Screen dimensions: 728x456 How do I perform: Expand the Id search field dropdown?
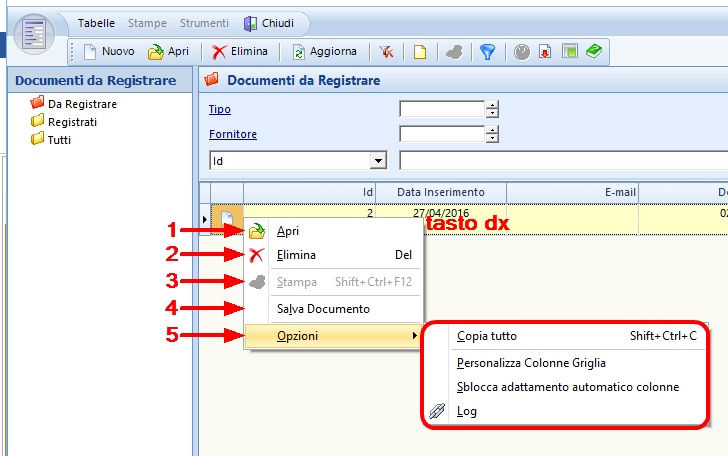[378, 160]
